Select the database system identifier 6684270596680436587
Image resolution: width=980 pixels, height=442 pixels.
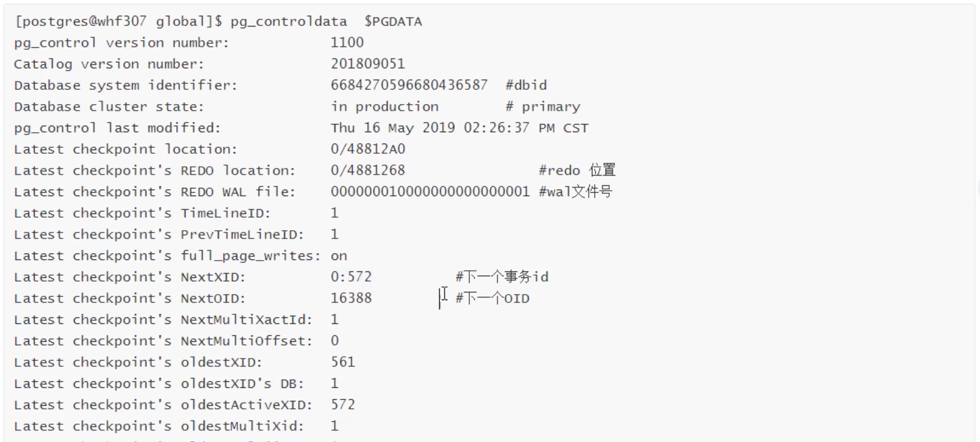point(409,85)
